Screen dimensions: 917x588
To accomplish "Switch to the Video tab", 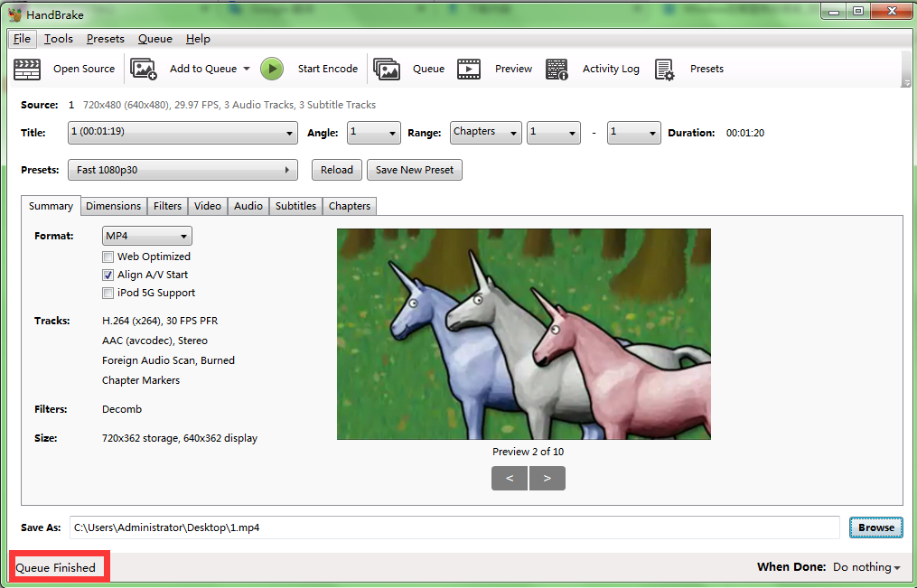I will click(x=208, y=206).
